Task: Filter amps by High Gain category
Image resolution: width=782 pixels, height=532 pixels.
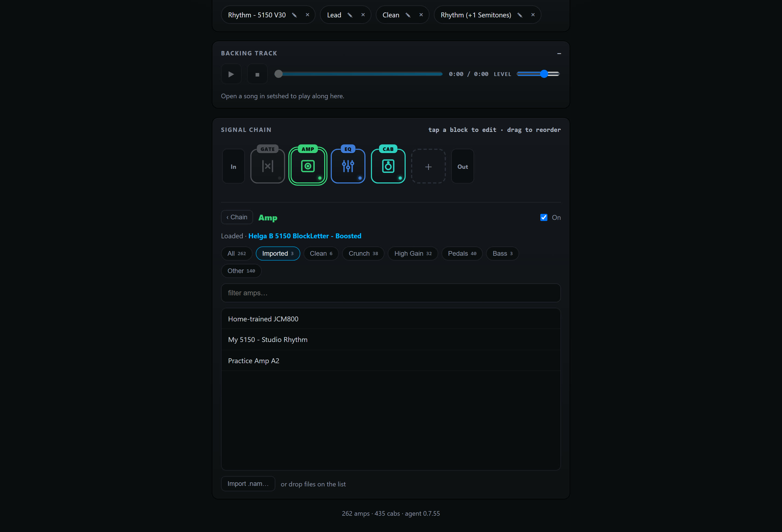Action: tap(413, 254)
